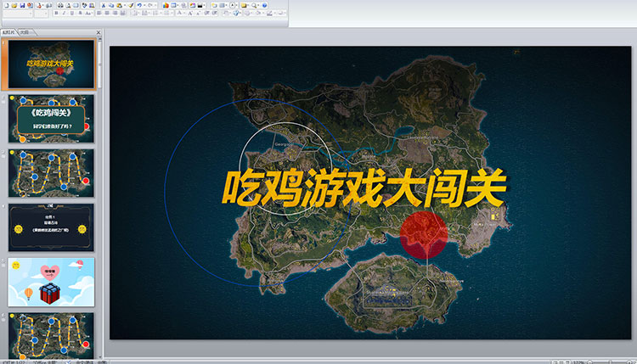The width and height of the screenshot is (637, 364).
Task: Open the zoom level dropdown arrow
Action: (258, 5)
